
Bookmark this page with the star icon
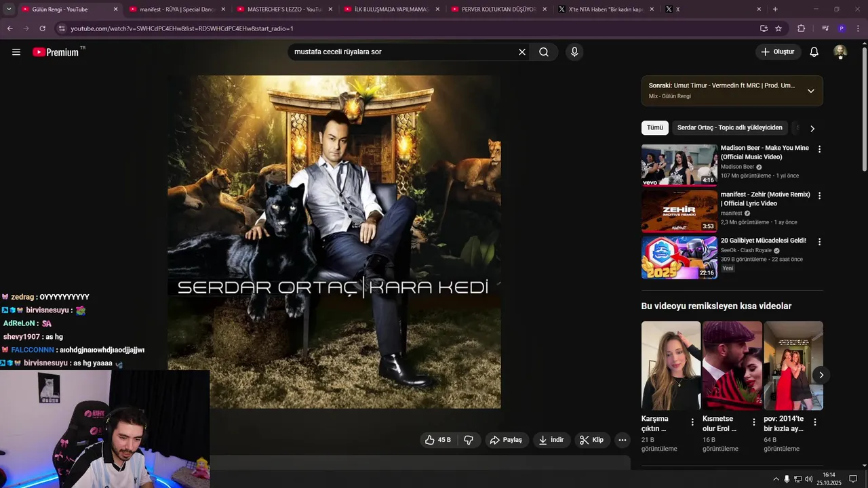[x=778, y=28]
